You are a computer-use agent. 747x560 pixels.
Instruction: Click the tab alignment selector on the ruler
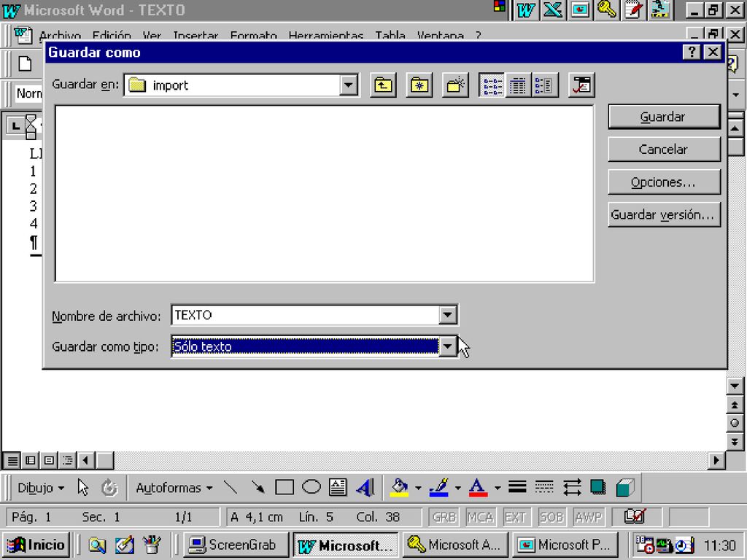16,125
